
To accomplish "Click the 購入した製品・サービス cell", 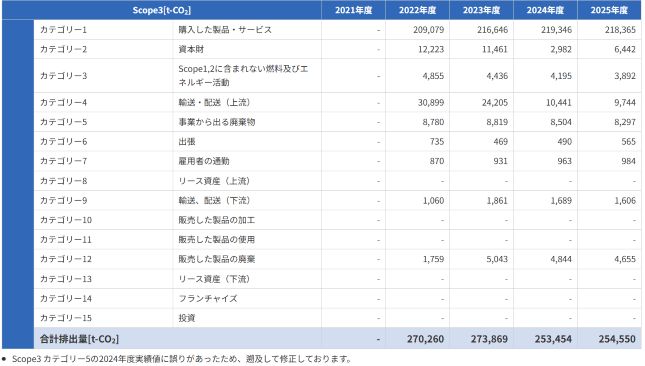I will 225,30.
